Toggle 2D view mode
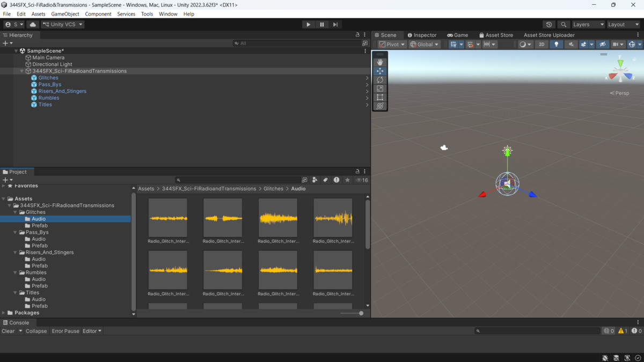Viewport: 644px width, 362px height. [x=541, y=45]
